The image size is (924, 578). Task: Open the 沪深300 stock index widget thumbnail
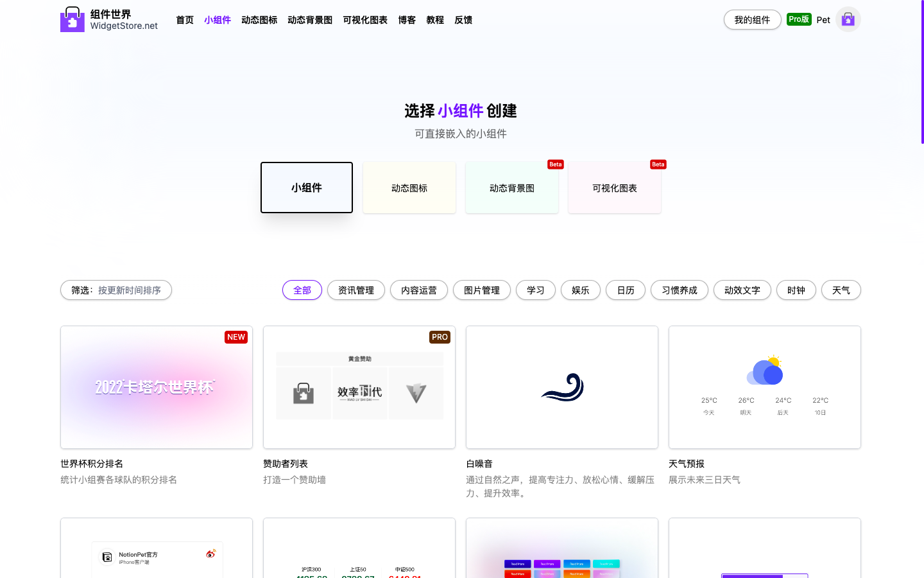pyautogui.click(x=359, y=548)
